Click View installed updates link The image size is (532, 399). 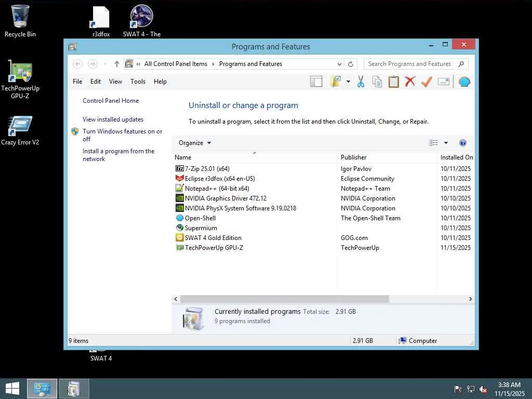[113, 119]
